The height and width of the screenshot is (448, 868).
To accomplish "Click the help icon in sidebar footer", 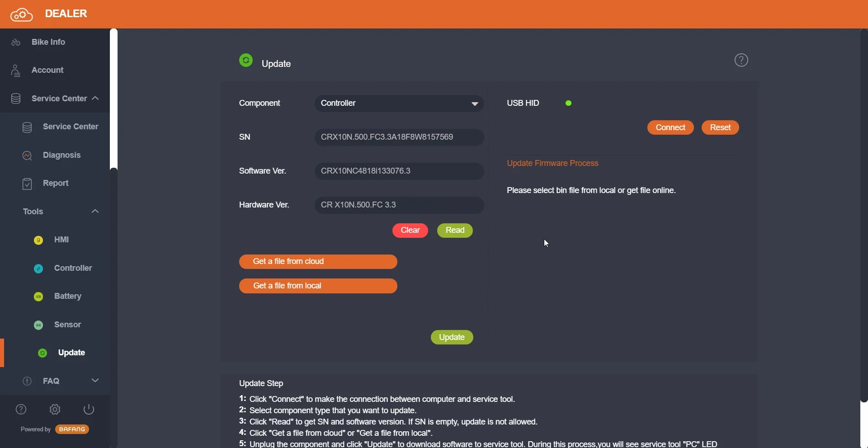I will click(21, 410).
